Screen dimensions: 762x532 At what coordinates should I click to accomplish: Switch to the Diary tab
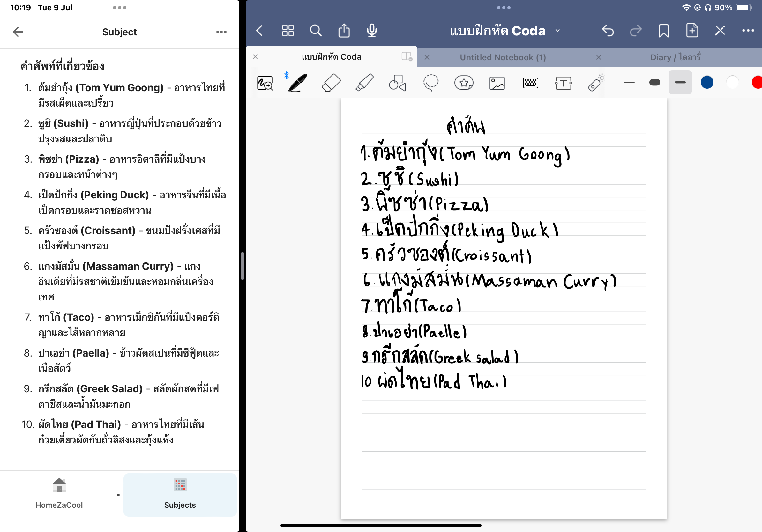click(675, 57)
